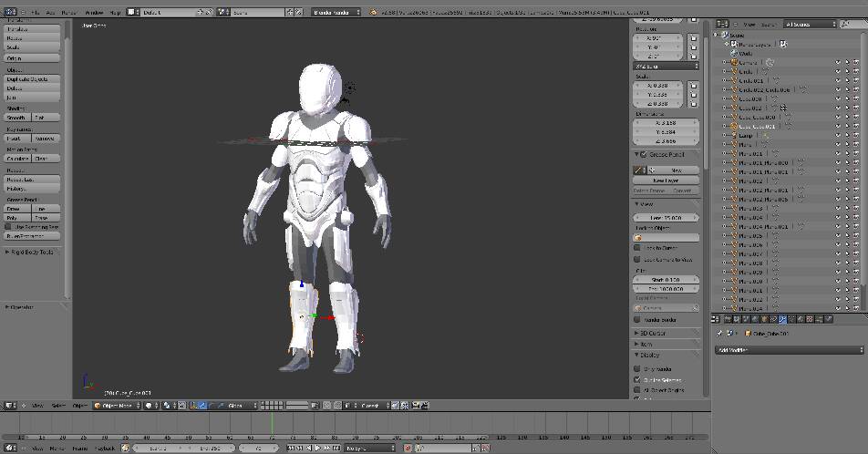This screenshot has width=868, height=454.
Task: Open No Sync playback dropdown
Action: coord(370,448)
